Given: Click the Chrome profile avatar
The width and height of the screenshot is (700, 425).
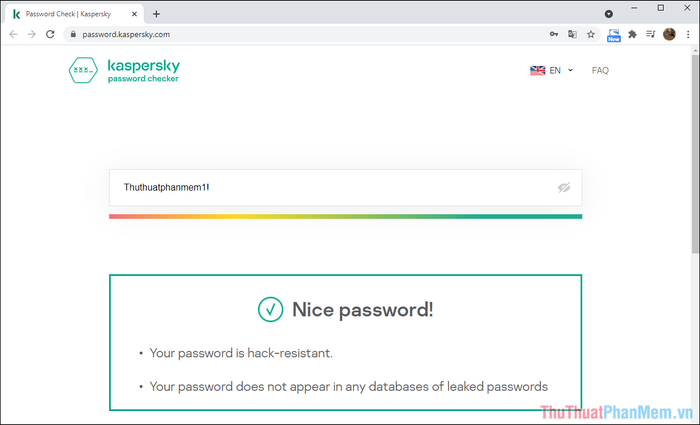Looking at the screenshot, I should pyautogui.click(x=669, y=33).
